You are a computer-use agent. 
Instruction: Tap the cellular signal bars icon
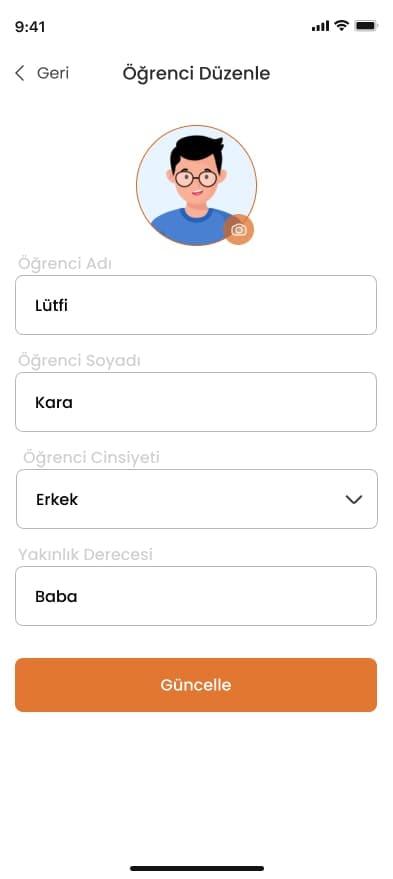pos(321,26)
